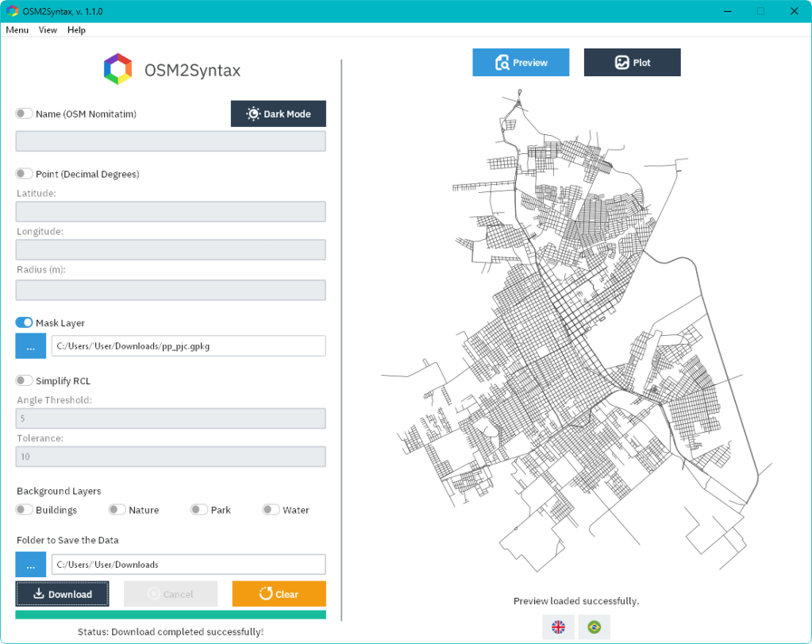Enable the Name (OSM Nomitatim) toggle

tap(24, 114)
